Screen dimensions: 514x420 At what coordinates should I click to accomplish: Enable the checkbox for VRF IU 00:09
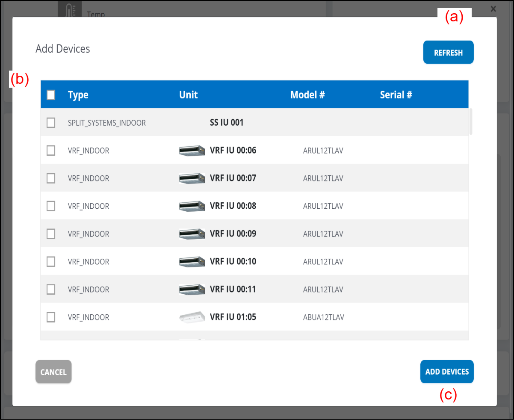pos(51,234)
